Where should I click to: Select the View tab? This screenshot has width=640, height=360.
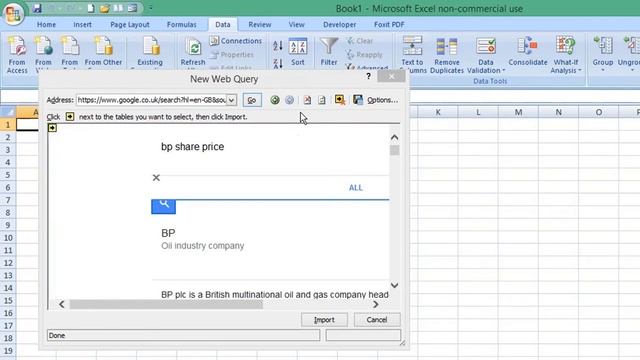pos(296,24)
